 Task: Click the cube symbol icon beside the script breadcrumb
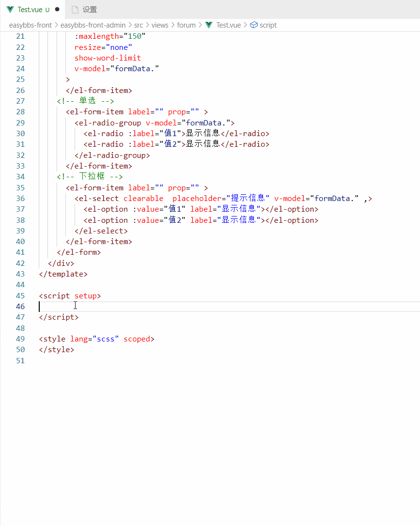[x=254, y=25]
